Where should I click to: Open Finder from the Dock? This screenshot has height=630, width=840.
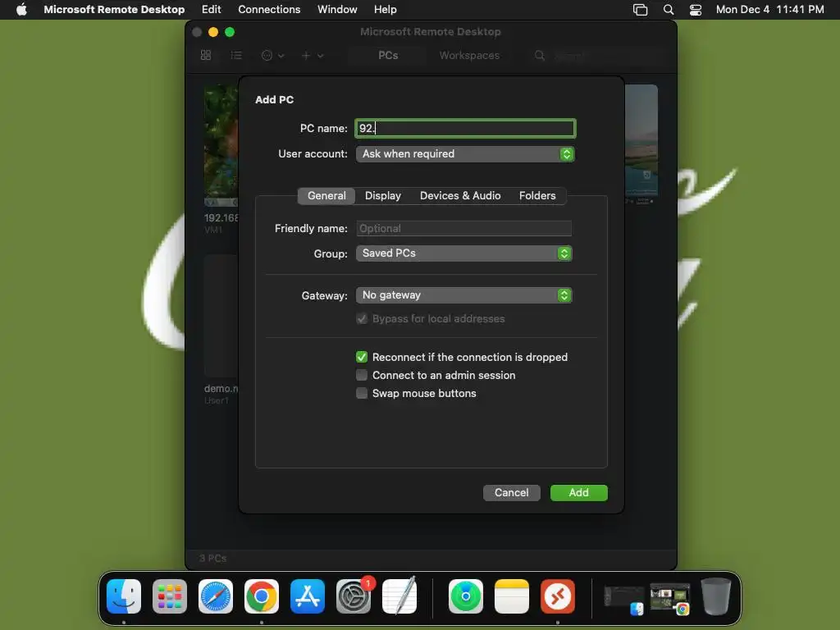point(124,596)
